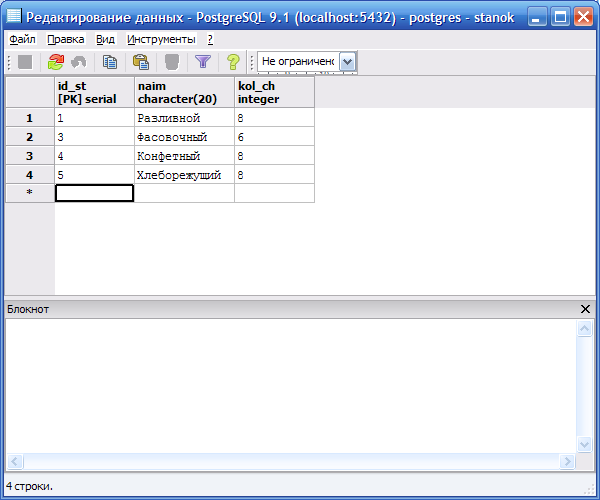
Task: Select row header 4
Action: (30, 175)
